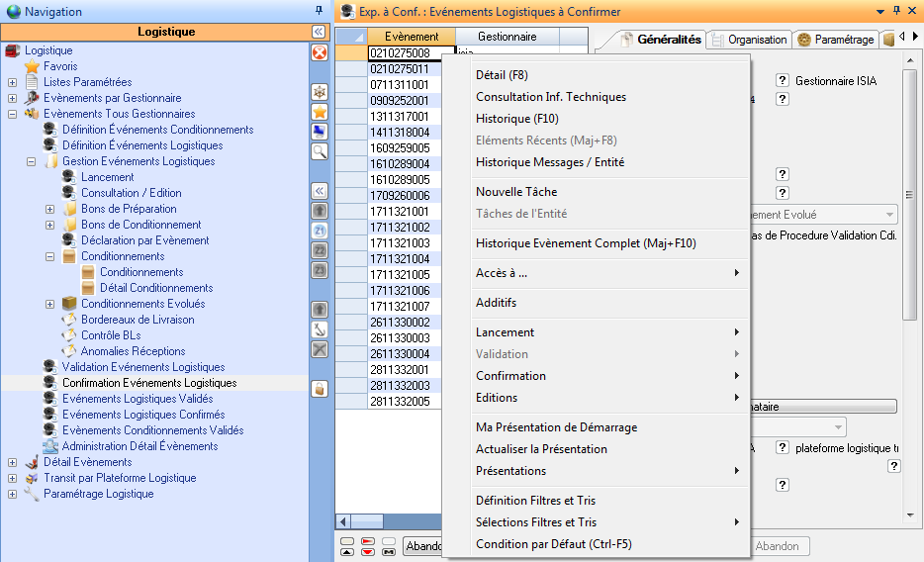Viewport: 924px width, 562px height.
Task: Expand Paramétrage Logistique tree node
Action: [x=12, y=494]
